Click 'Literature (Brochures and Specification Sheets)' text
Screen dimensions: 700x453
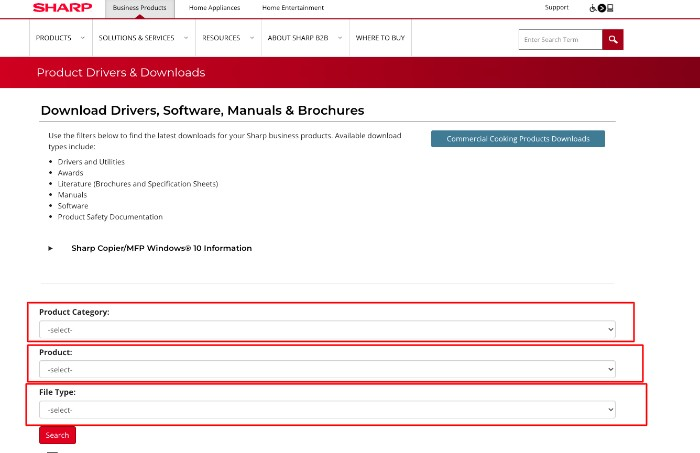coord(138,184)
